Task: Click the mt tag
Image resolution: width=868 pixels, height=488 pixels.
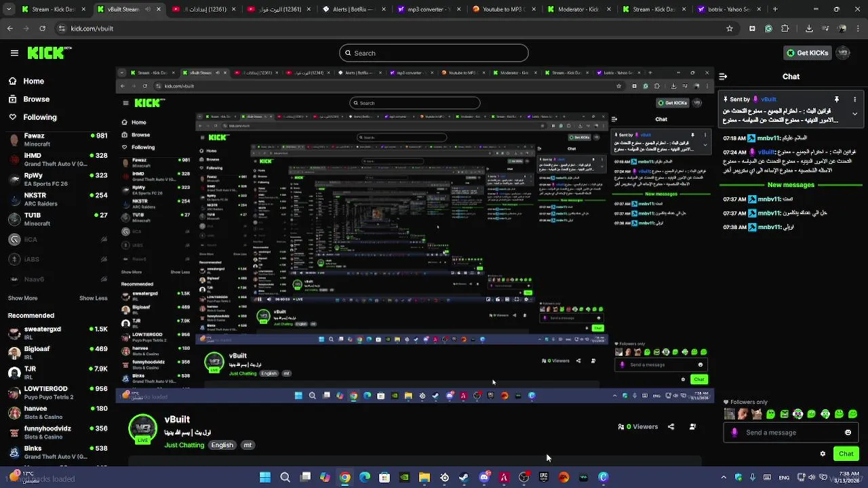Action: click(x=248, y=445)
